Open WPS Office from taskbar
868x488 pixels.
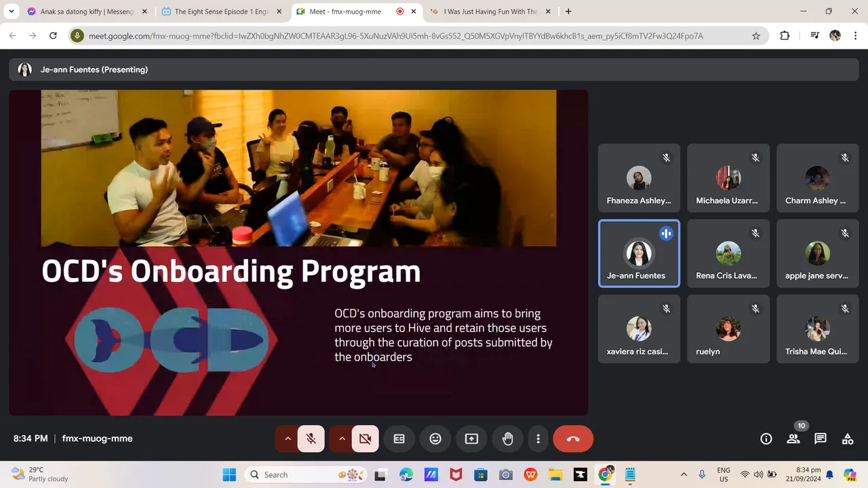point(530,474)
